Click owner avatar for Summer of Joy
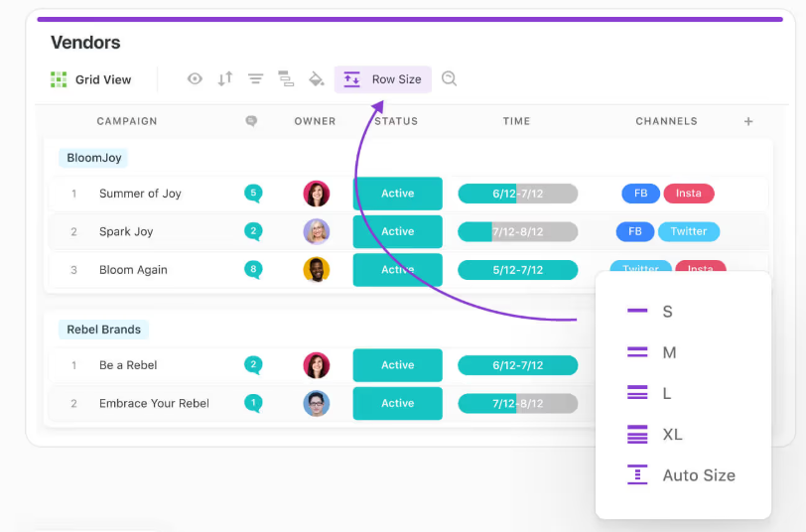The height and width of the screenshot is (532, 806). click(316, 194)
